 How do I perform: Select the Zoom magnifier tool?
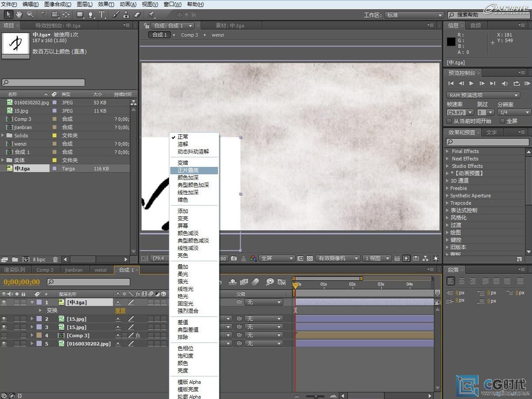tap(30, 15)
